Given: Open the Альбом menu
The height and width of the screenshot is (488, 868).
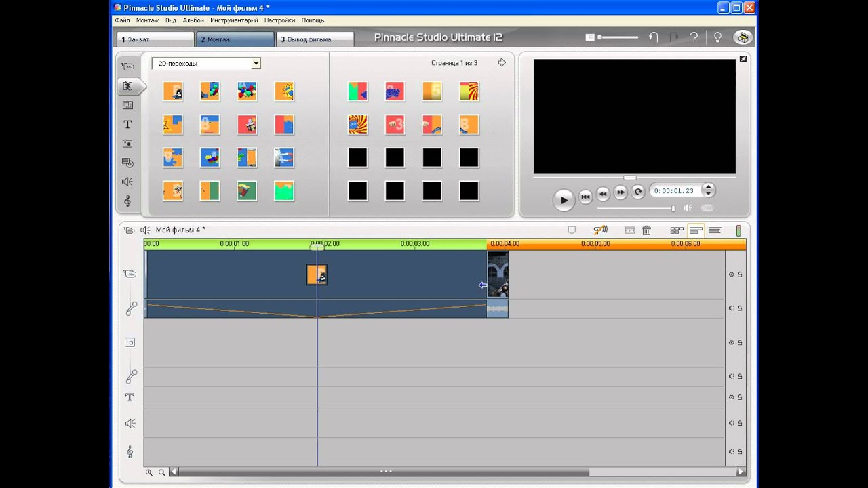Looking at the screenshot, I should [x=193, y=20].
